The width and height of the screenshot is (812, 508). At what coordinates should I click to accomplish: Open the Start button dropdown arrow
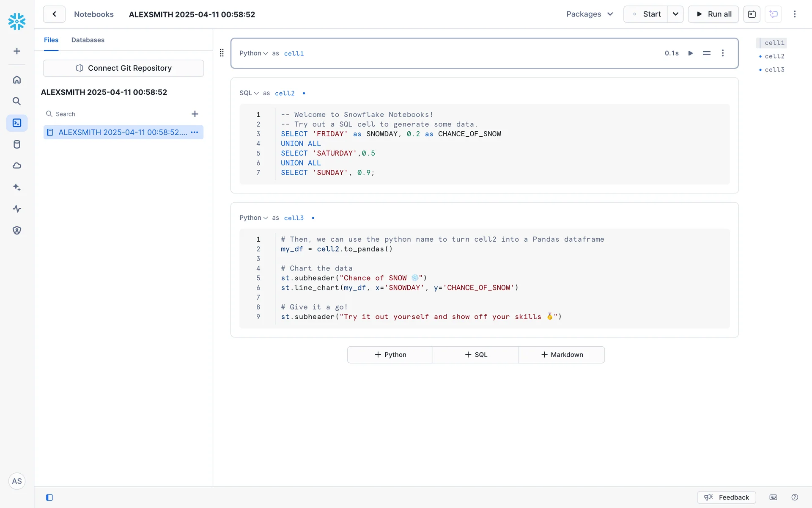675,14
